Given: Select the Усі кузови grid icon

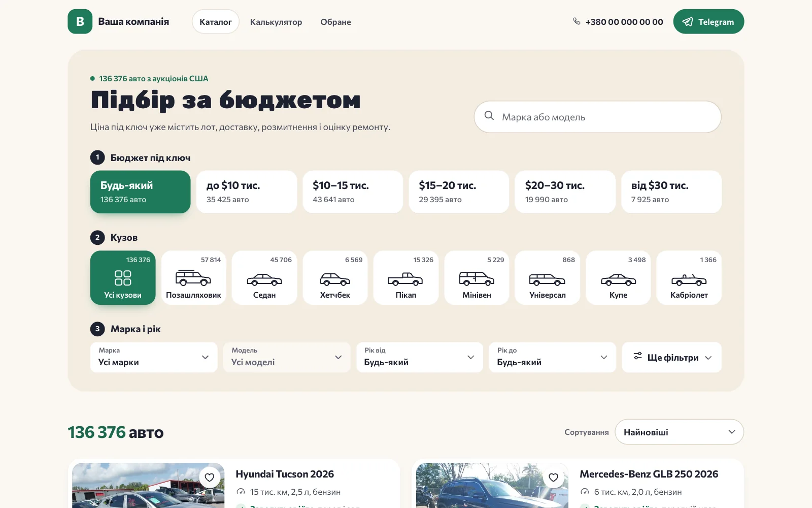Looking at the screenshot, I should (123, 278).
